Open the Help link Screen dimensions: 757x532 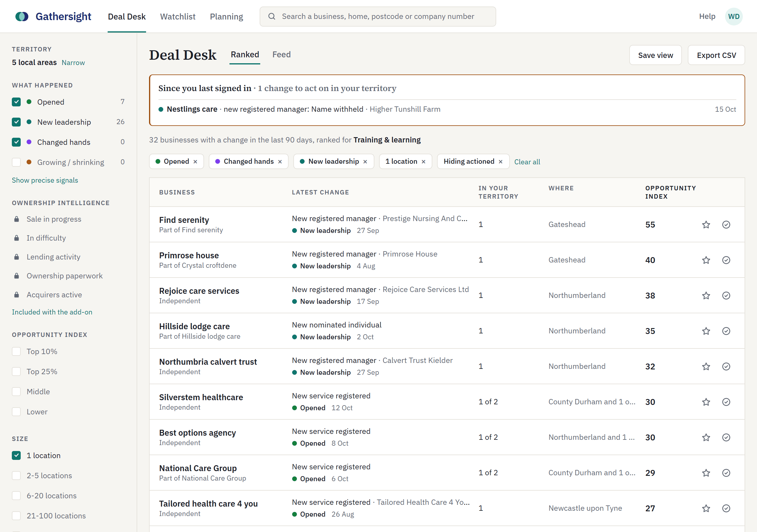[x=707, y=17]
